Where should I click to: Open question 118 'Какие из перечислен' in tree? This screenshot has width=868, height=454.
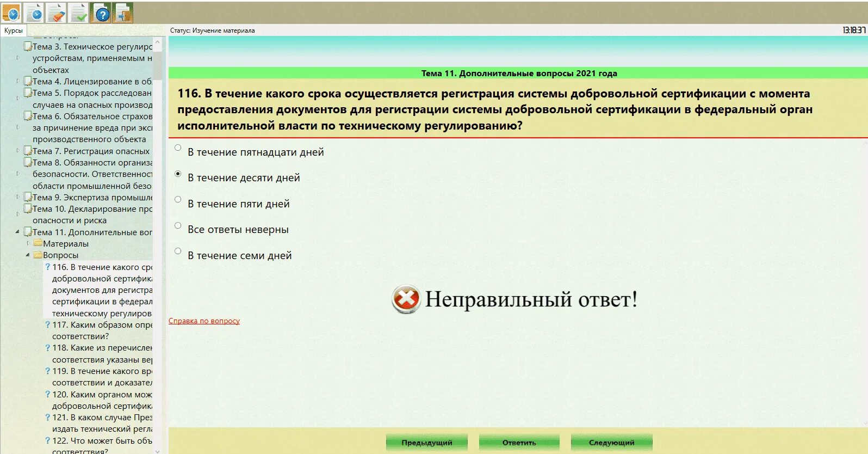point(102,354)
